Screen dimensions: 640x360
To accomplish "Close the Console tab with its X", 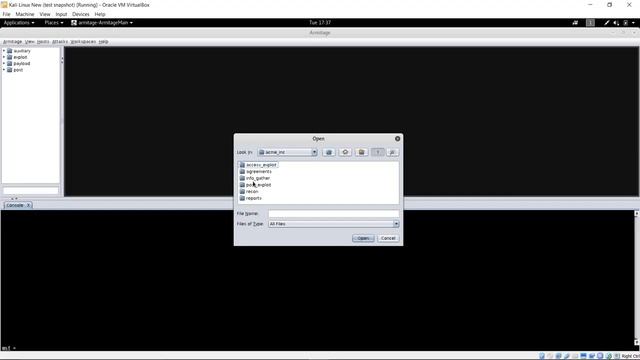I will pyautogui.click(x=29, y=205).
